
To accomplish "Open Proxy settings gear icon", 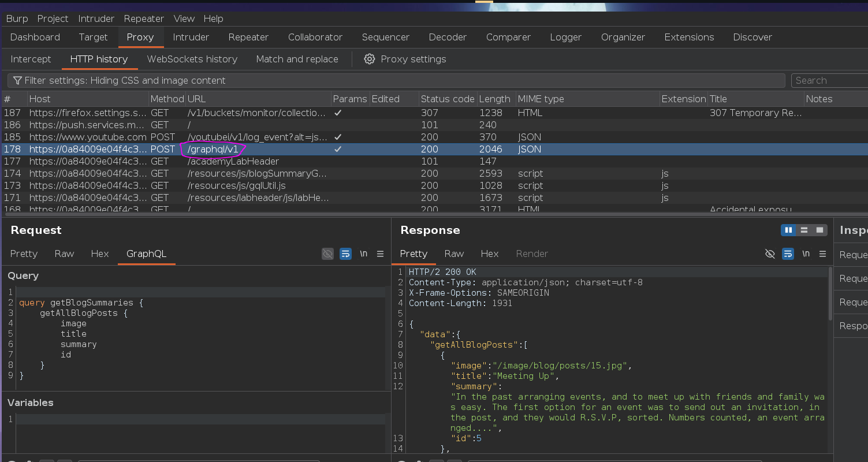I will 370,59.
